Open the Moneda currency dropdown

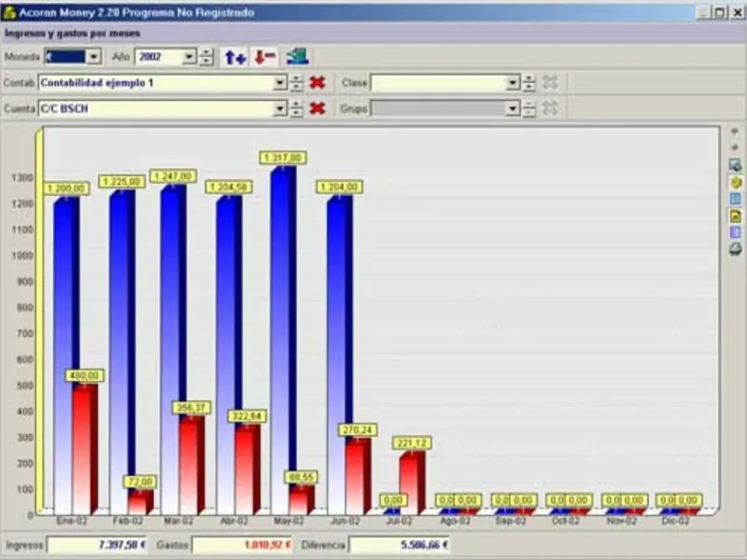click(94, 57)
